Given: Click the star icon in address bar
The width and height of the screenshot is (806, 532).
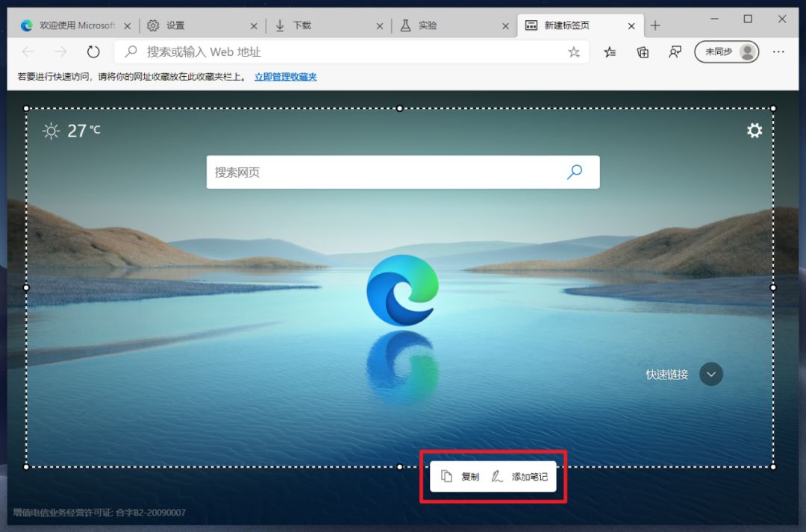Looking at the screenshot, I should coord(573,51).
